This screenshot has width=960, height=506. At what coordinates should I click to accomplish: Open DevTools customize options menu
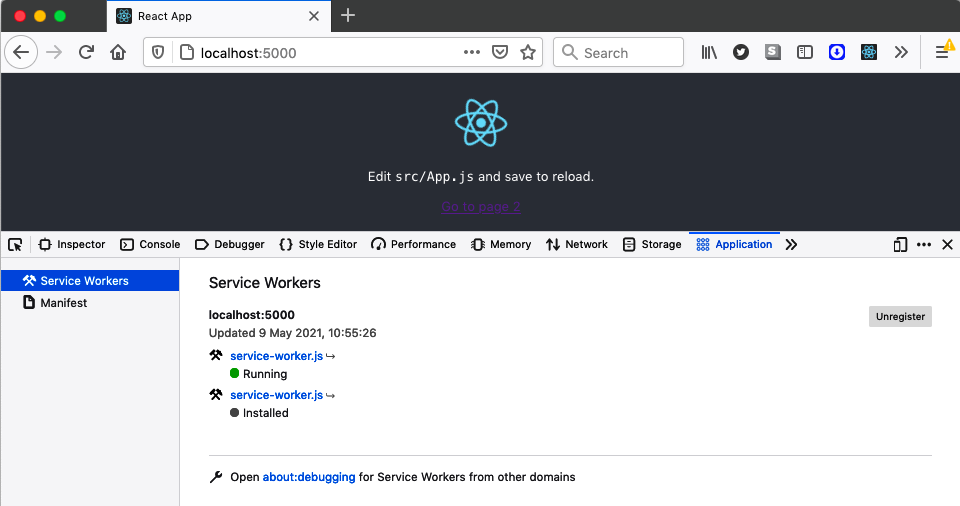924,245
